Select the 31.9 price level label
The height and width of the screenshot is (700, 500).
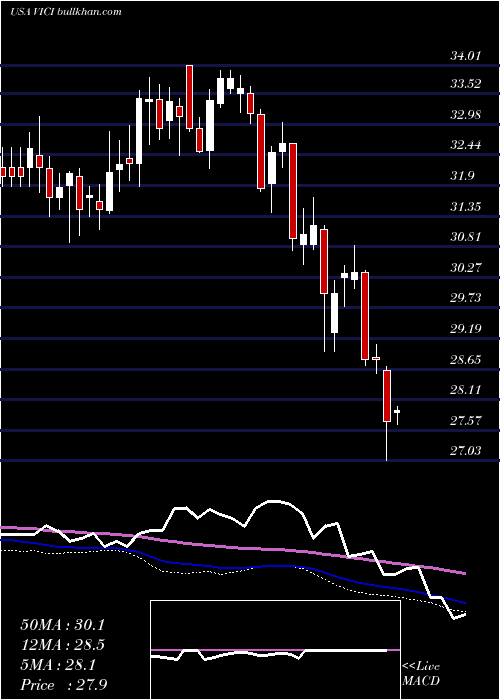pos(462,175)
